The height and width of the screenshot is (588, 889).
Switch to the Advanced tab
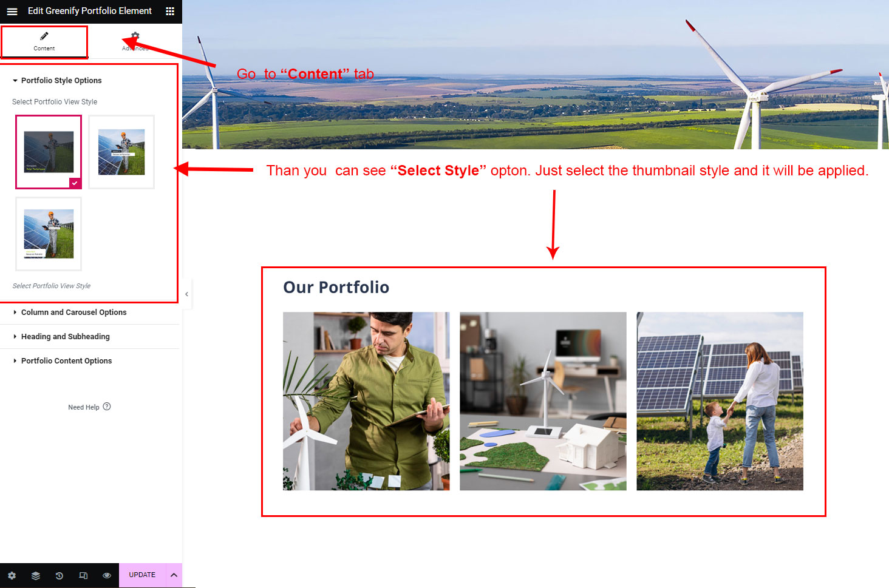pos(135,41)
